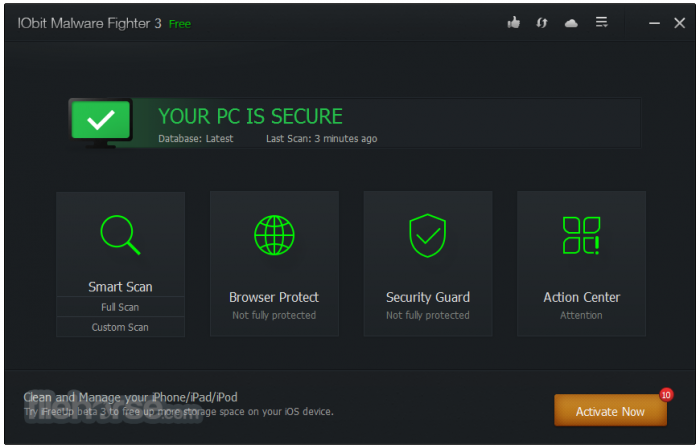The width and height of the screenshot is (700, 448).
Task: Open the cloud icon in title bar
Action: [x=571, y=23]
